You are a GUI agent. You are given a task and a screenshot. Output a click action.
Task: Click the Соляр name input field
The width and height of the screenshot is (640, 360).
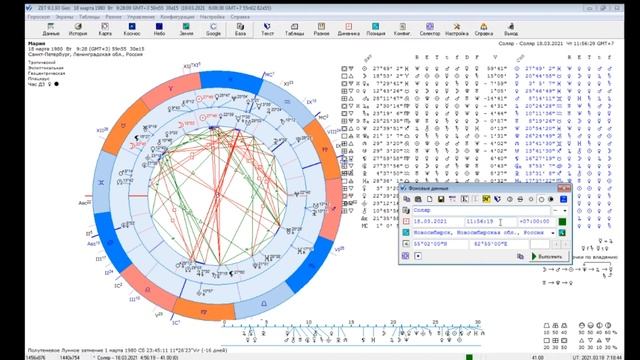point(481,211)
